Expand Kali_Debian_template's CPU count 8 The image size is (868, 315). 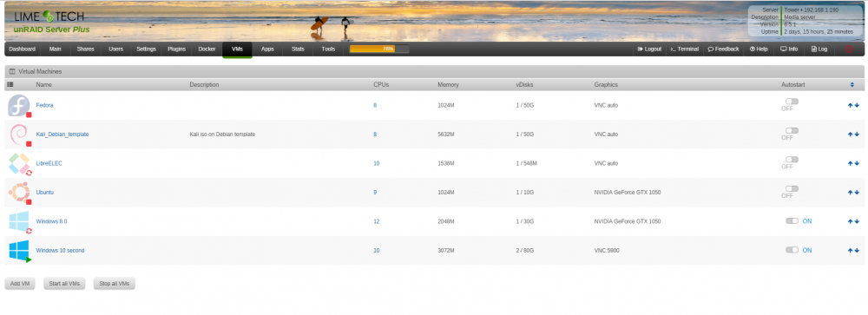click(x=375, y=134)
